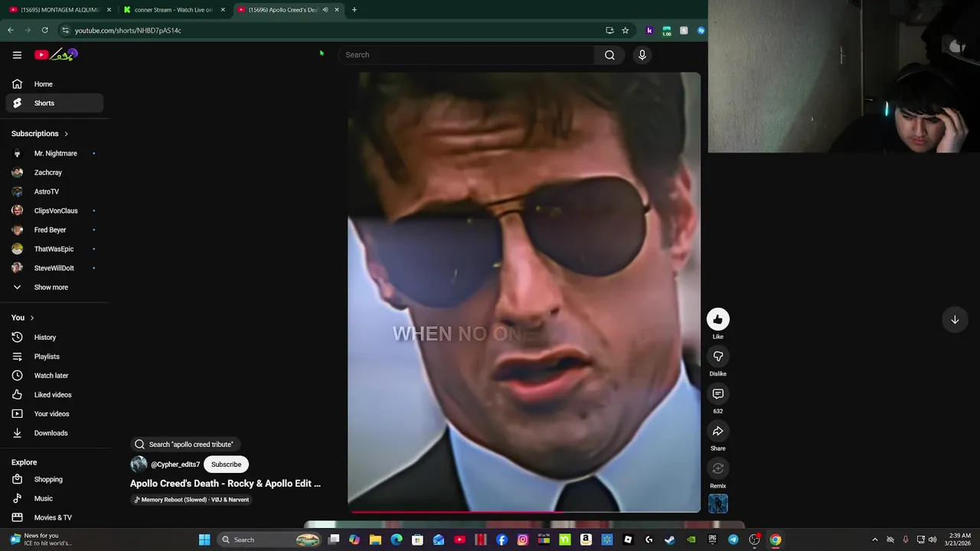Screen dimensions: 980x551
Task: Install or cast page icon in address bar
Action: (609, 31)
